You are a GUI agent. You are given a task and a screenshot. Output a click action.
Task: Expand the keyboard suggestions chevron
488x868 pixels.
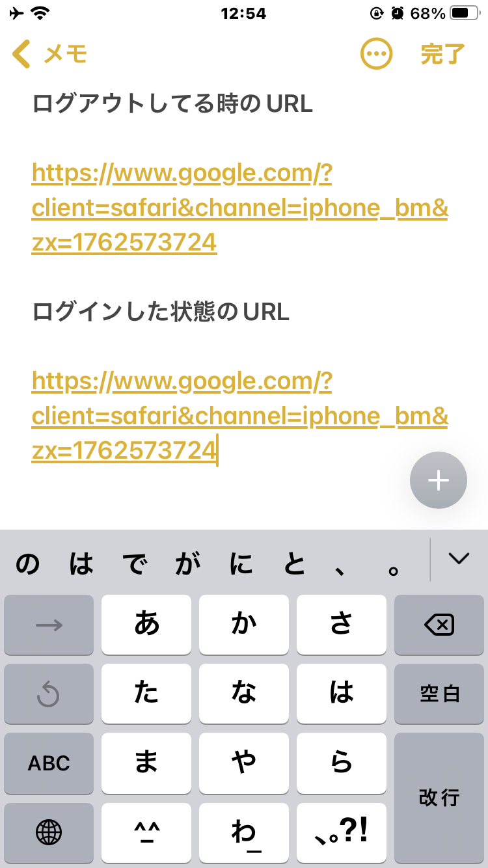point(459,558)
